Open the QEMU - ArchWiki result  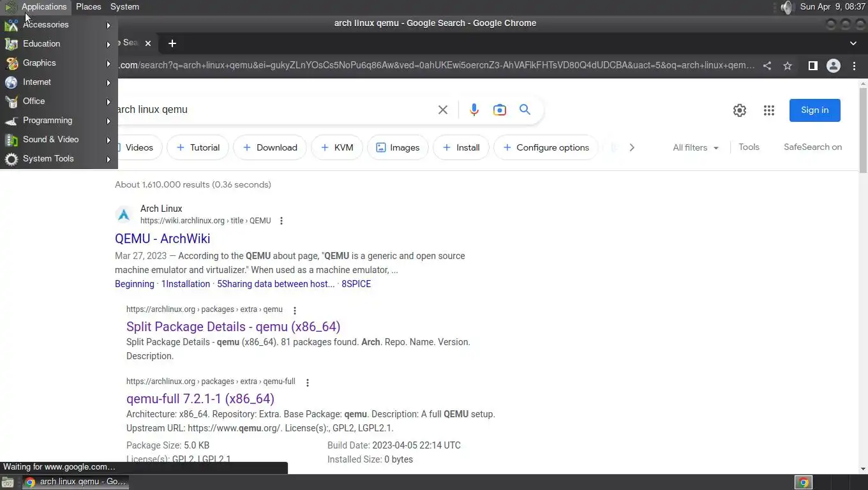(162, 239)
